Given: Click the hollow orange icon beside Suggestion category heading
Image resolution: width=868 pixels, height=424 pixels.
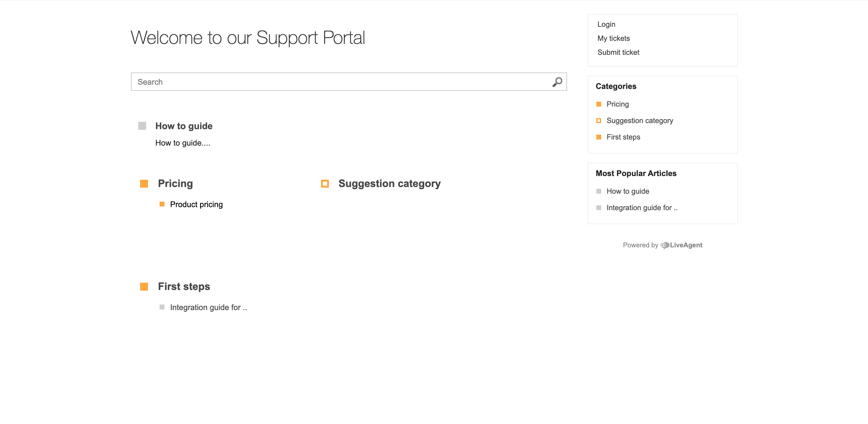Looking at the screenshot, I should coord(326,184).
